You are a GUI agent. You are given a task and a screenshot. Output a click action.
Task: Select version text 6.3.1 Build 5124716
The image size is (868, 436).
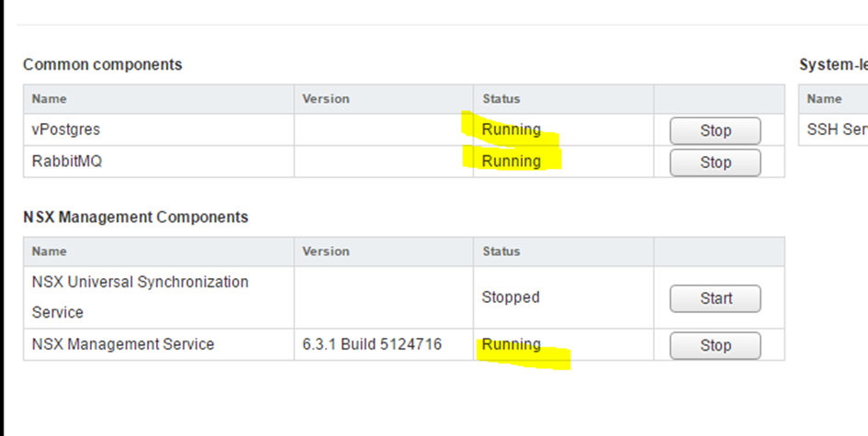(x=372, y=344)
